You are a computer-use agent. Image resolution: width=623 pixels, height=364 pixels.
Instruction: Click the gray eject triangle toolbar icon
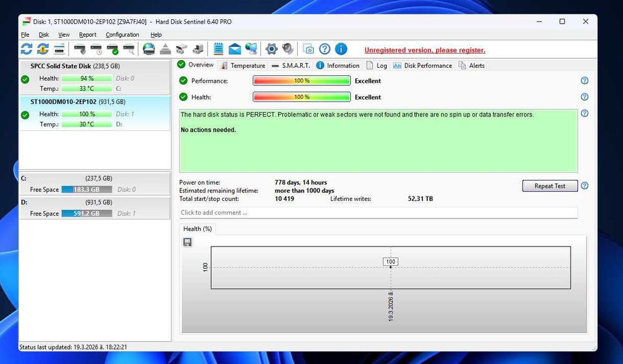click(x=165, y=49)
